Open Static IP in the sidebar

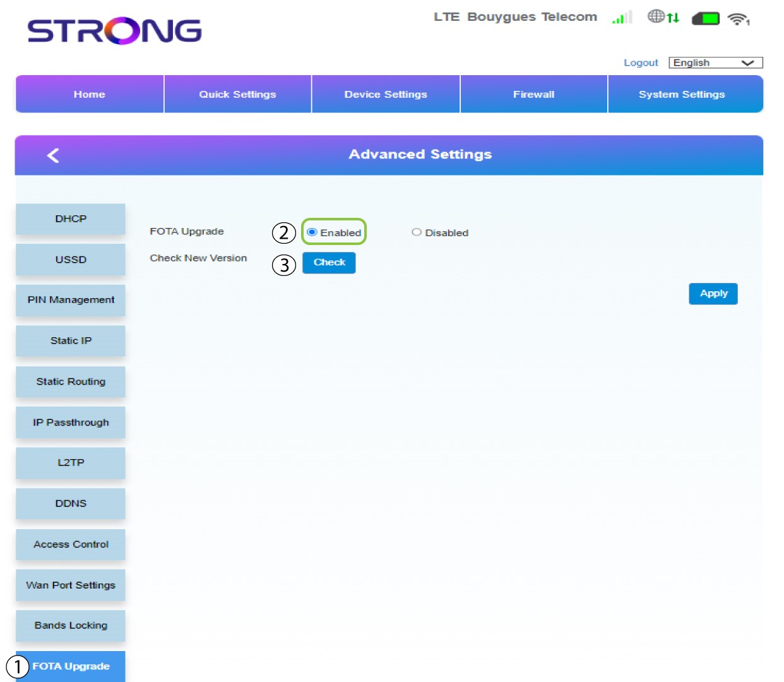pyautogui.click(x=71, y=341)
